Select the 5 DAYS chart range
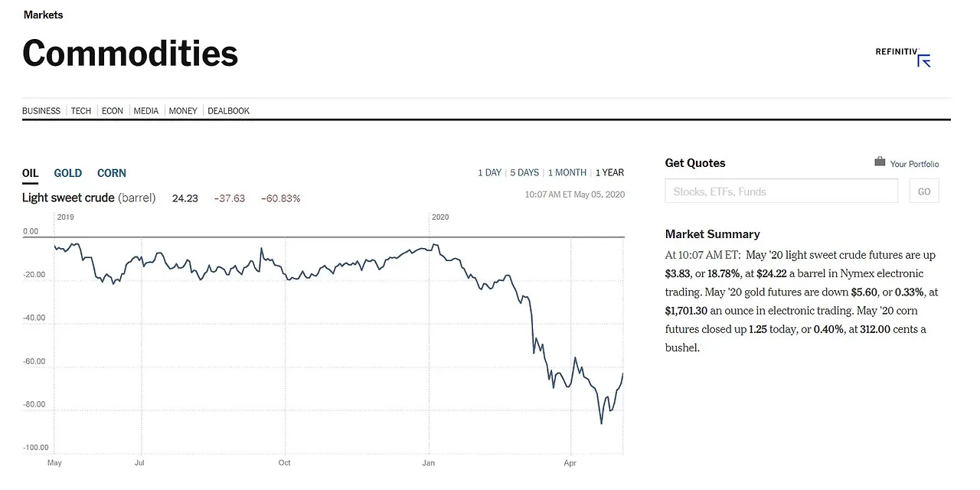The width and height of the screenshot is (980, 490). pos(524,172)
